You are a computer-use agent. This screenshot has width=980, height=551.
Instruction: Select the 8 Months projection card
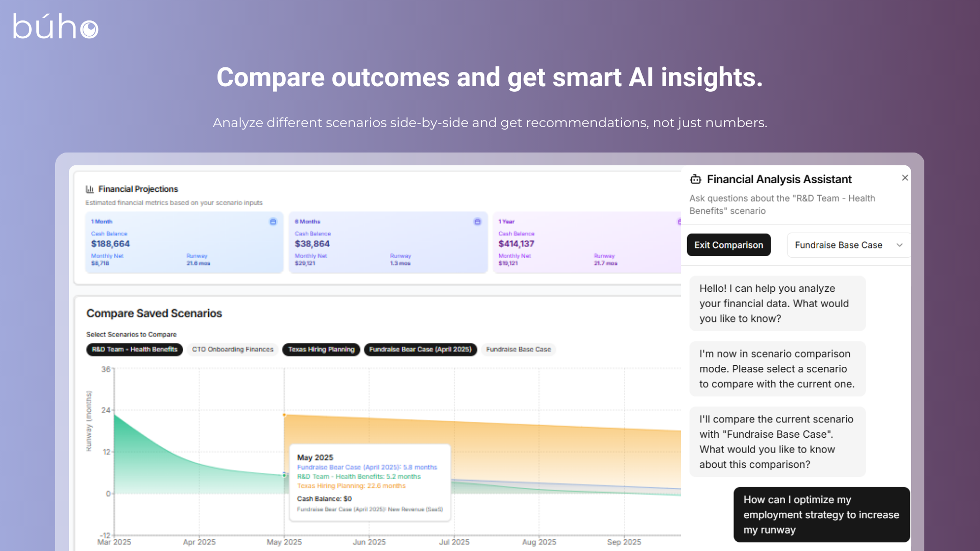click(388, 242)
